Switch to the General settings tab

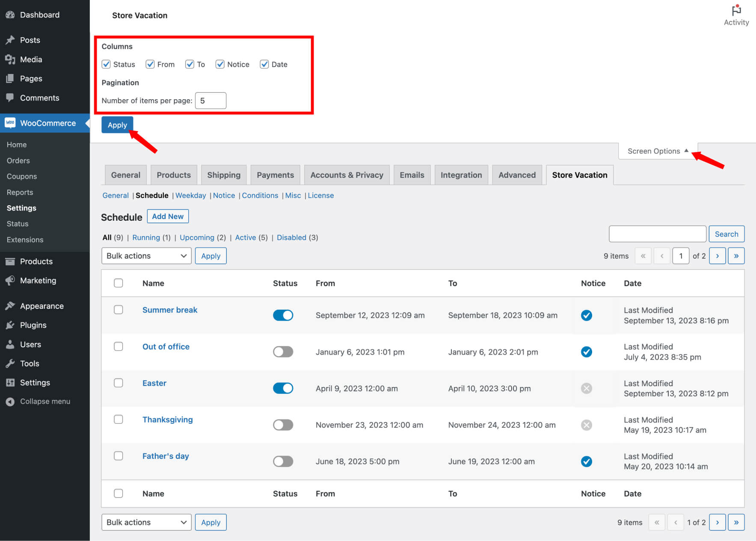125,175
